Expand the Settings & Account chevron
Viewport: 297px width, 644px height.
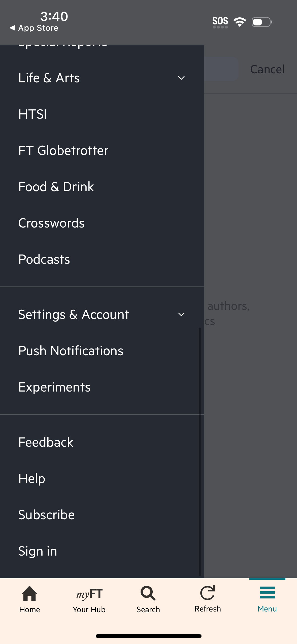(x=181, y=314)
